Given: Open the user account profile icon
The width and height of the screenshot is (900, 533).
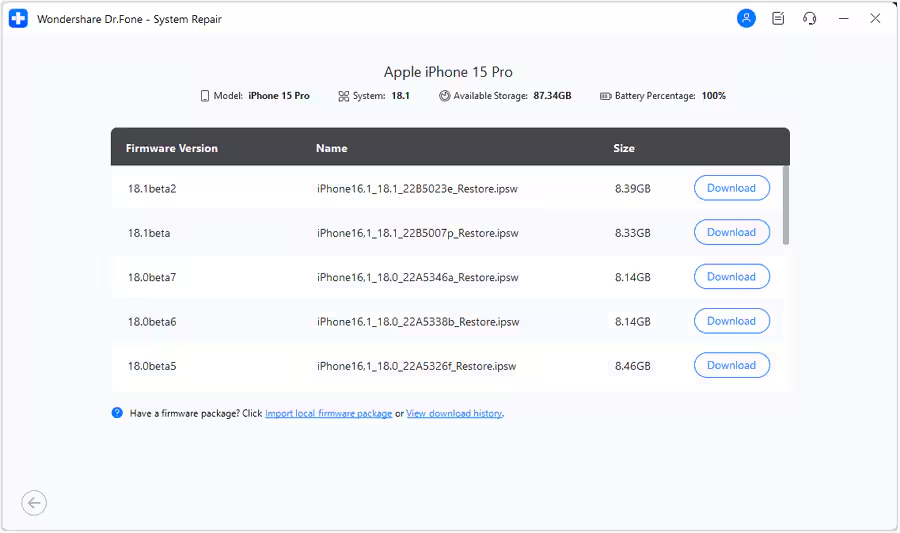Looking at the screenshot, I should (746, 19).
